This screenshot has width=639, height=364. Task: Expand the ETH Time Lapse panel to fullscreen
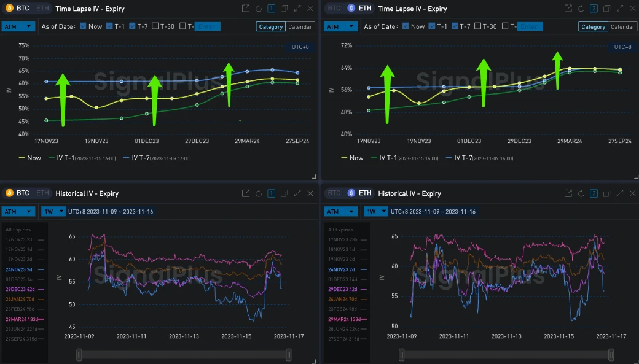pyautogui.click(x=619, y=9)
